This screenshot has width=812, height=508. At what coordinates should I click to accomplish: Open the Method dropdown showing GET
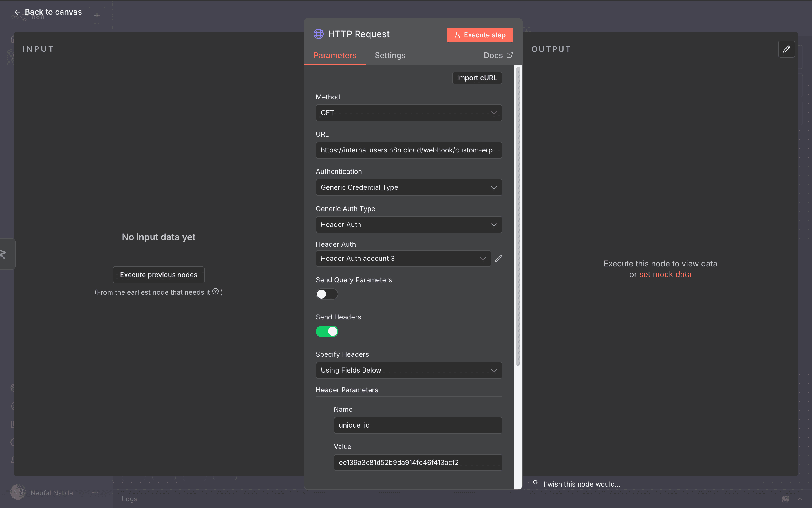click(x=409, y=113)
